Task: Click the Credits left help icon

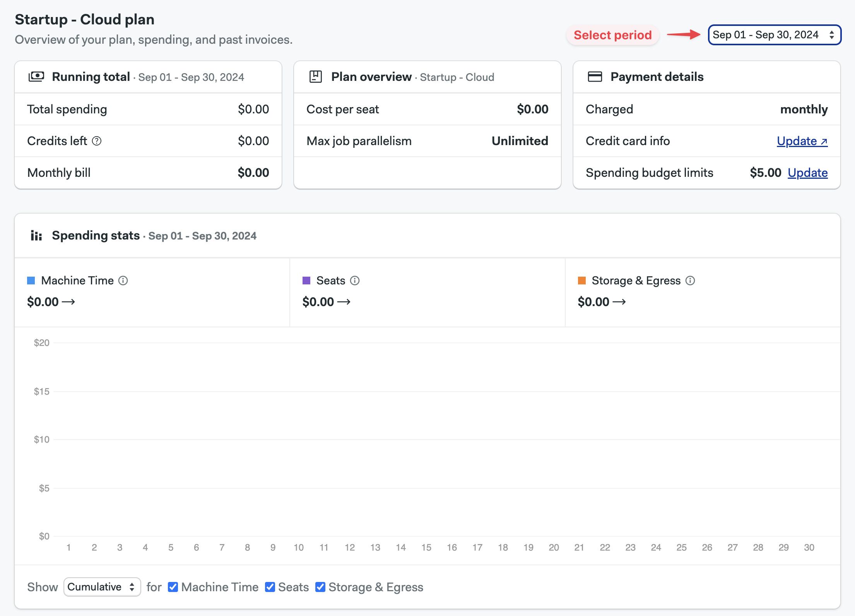Action: click(x=97, y=141)
